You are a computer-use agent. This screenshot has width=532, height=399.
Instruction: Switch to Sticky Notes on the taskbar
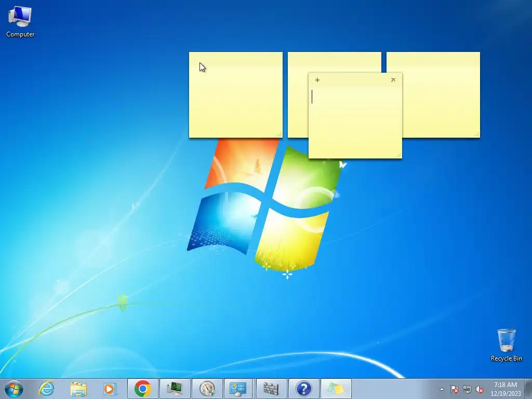(x=336, y=389)
